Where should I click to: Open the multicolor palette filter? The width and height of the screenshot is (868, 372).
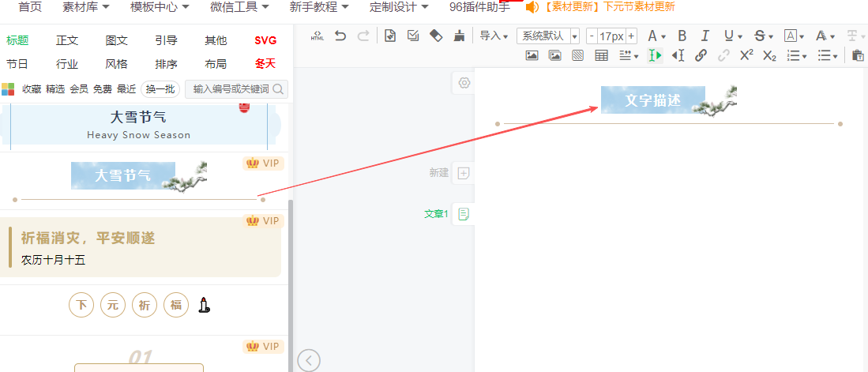point(8,89)
